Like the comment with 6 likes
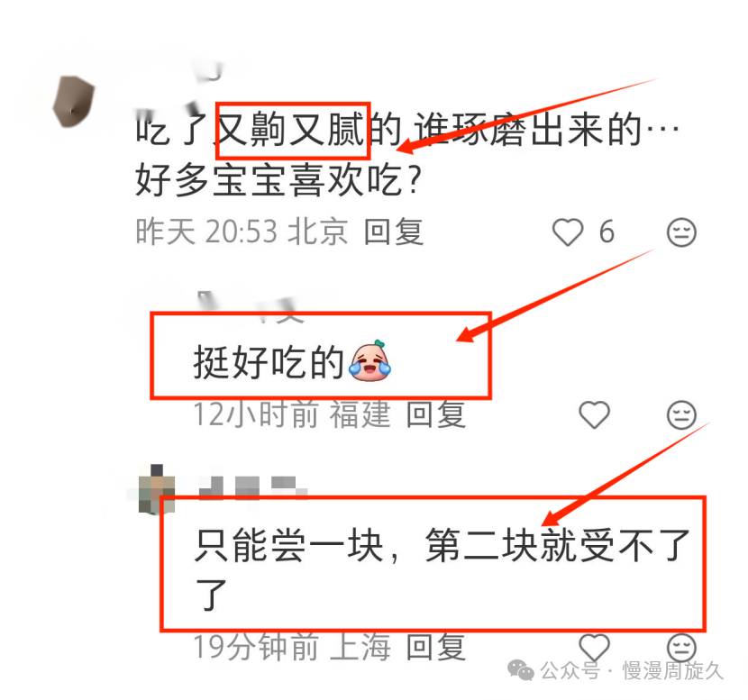The height and width of the screenshot is (700, 748). (x=567, y=232)
